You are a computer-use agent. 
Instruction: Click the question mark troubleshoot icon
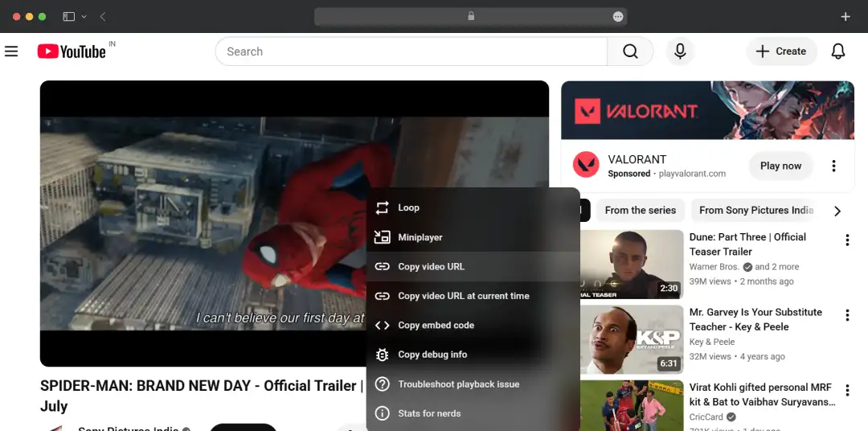(x=382, y=384)
